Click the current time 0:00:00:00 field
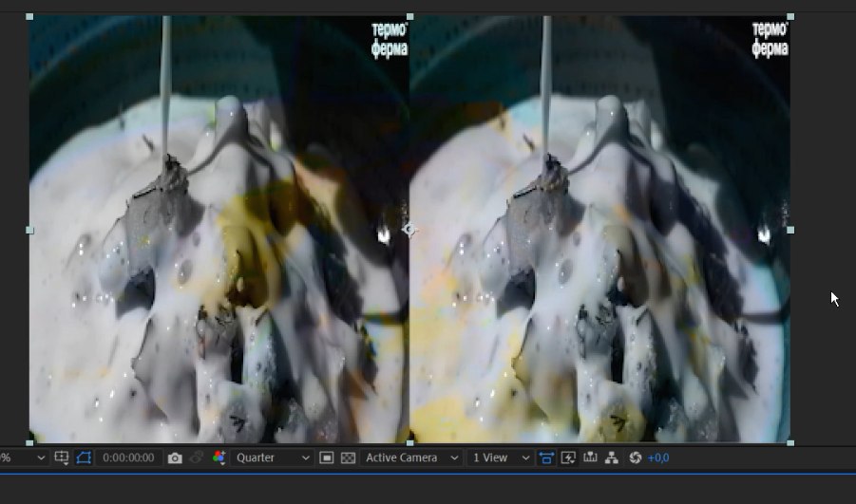The height and width of the screenshot is (504, 856). (x=128, y=457)
